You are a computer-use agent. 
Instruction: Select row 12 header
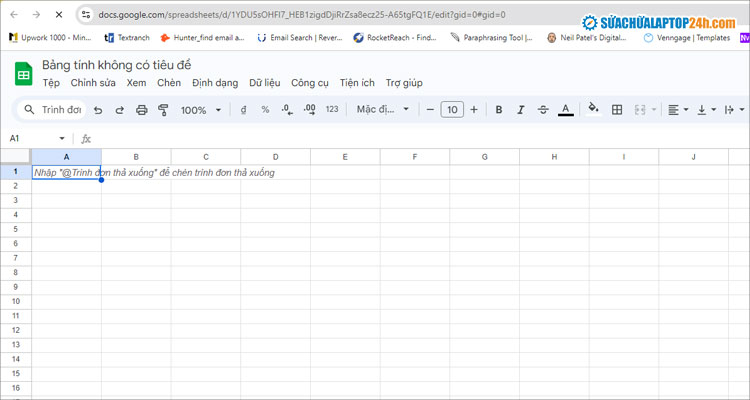16,330
